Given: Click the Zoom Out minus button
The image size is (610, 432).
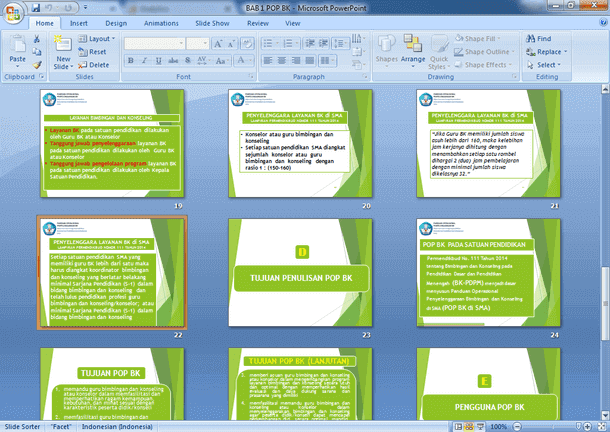Looking at the screenshot, I should (517, 427).
